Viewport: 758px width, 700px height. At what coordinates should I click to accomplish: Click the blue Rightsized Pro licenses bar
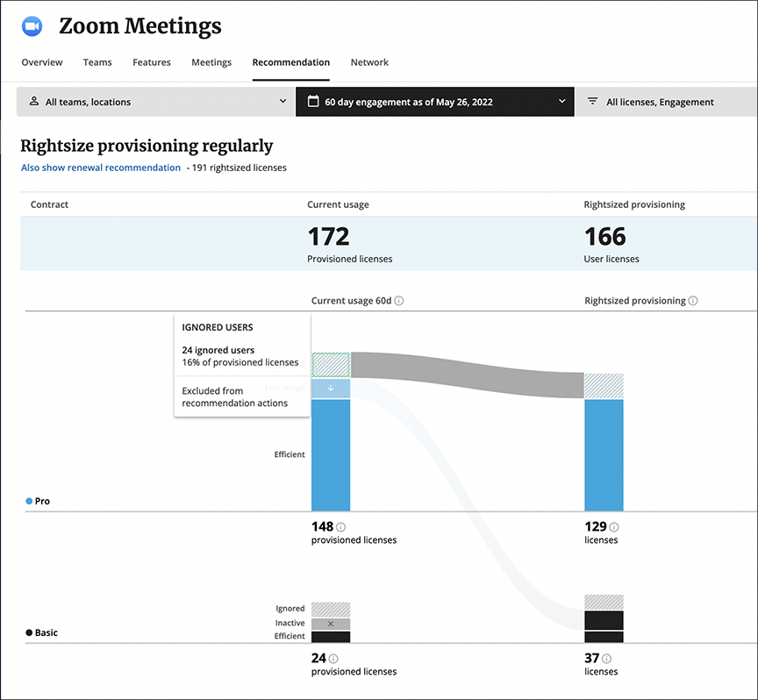click(x=604, y=454)
